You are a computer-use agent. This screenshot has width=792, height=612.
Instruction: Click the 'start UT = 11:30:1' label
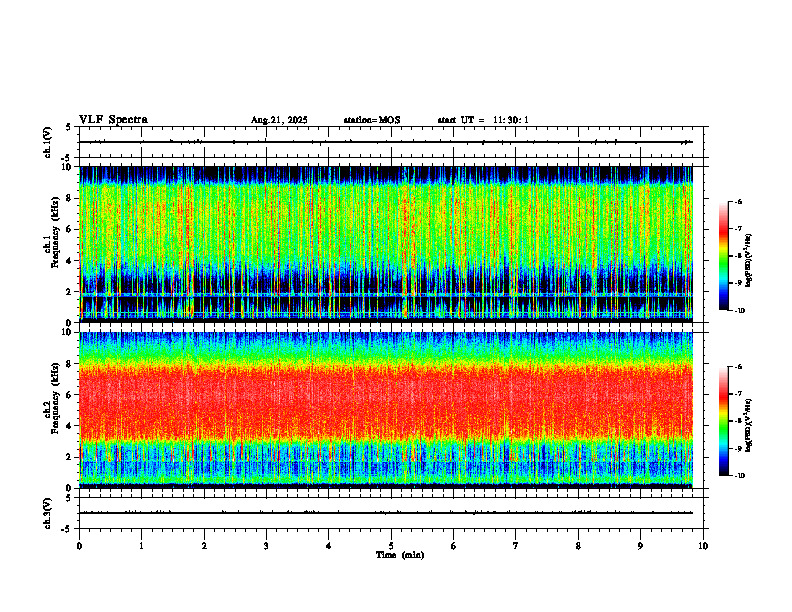pyautogui.click(x=483, y=120)
